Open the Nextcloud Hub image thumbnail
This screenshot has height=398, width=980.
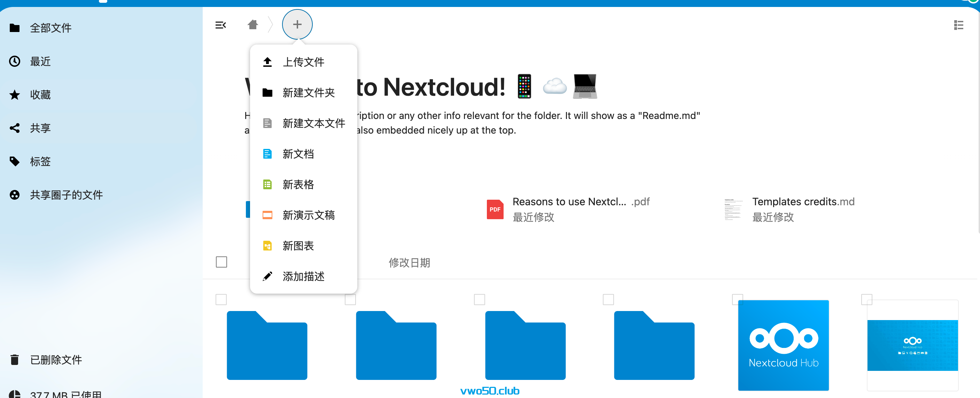coord(783,345)
